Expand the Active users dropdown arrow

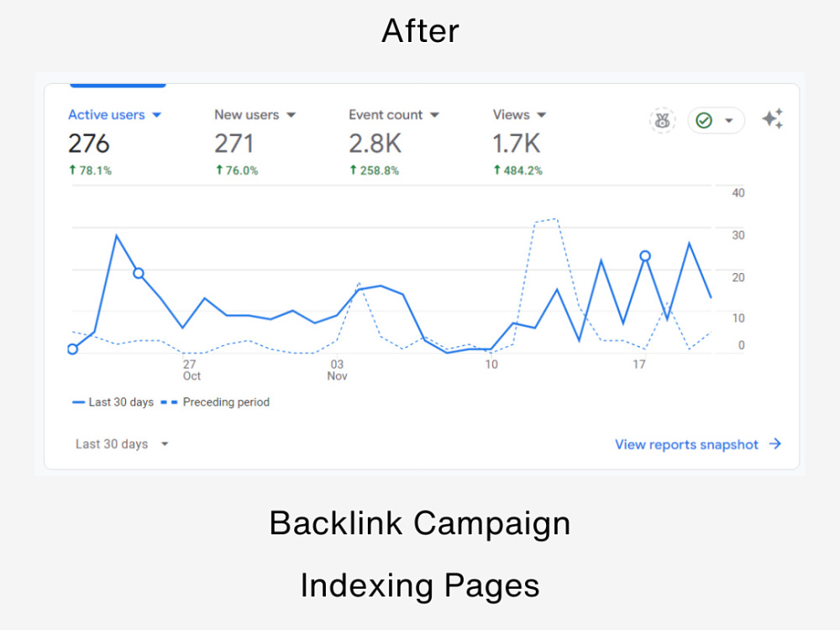point(156,115)
